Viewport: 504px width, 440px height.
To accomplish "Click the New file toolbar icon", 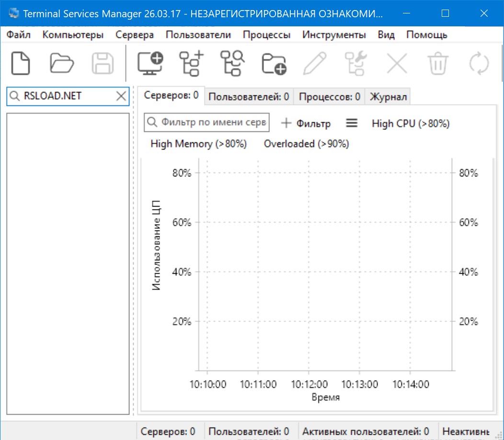I will [x=21, y=63].
